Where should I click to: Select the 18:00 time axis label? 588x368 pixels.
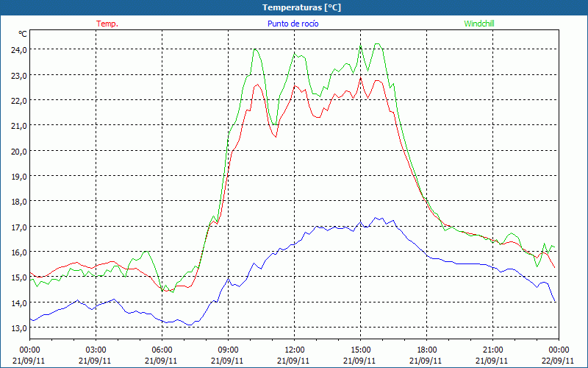(426, 350)
